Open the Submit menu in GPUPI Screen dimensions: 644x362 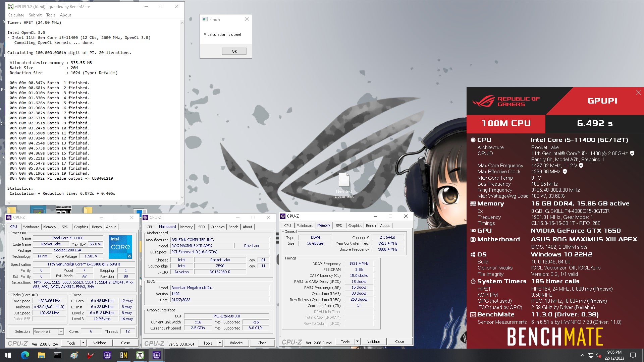(x=35, y=15)
